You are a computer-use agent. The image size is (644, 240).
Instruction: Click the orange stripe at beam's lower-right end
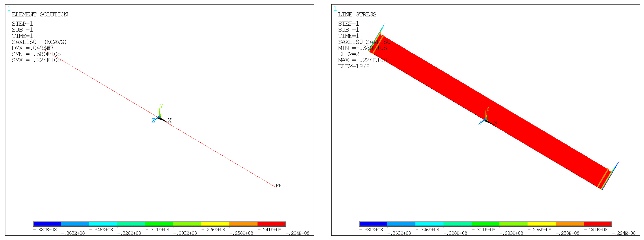pos(603,178)
